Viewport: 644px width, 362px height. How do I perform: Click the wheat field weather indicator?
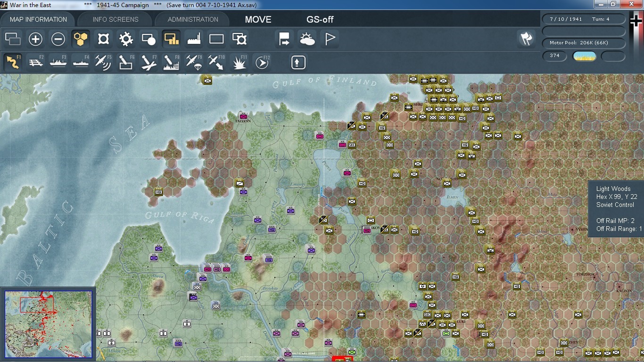tap(584, 56)
